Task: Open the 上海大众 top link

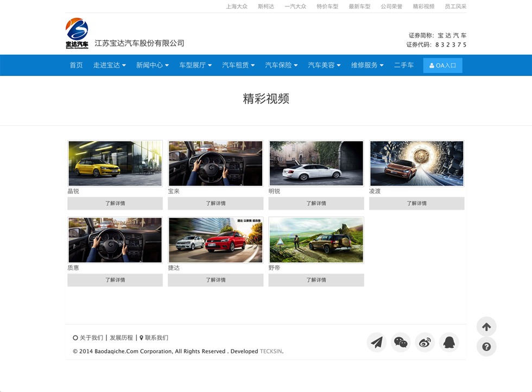Action: (x=237, y=7)
